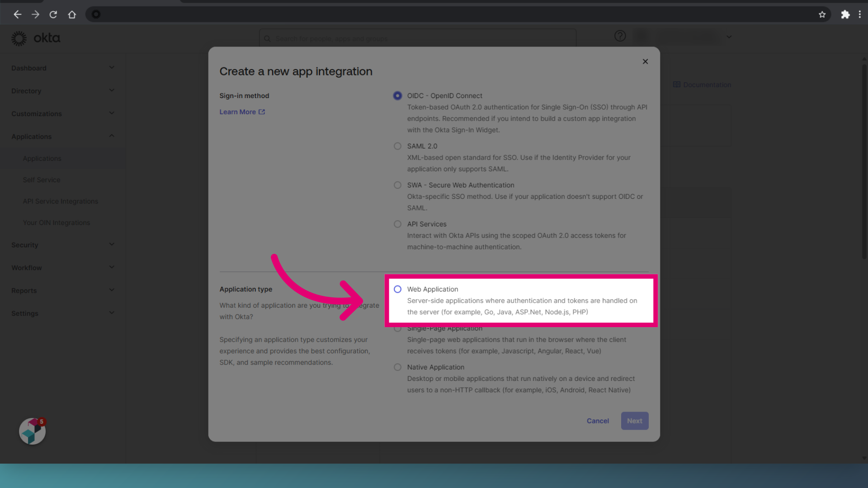Click Reports sidebar label

tap(24, 291)
